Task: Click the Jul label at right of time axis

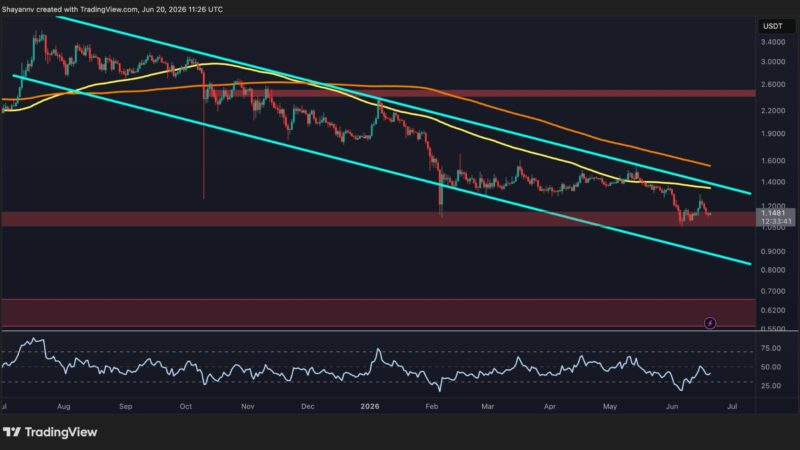Action: (x=732, y=407)
